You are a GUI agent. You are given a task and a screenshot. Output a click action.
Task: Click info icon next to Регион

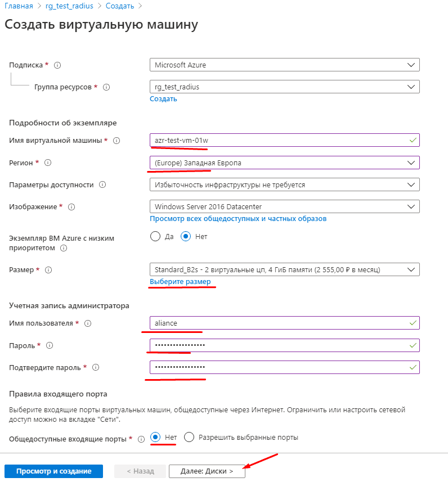[48, 163]
